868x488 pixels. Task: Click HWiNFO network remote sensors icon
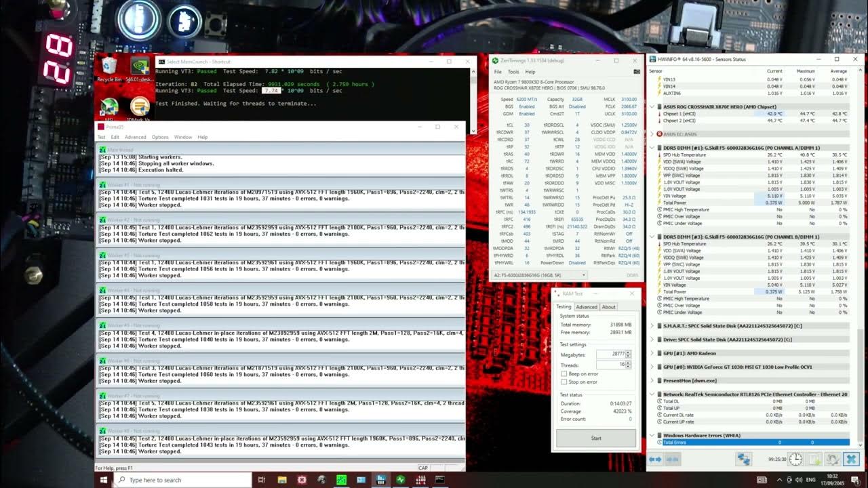[744, 460]
